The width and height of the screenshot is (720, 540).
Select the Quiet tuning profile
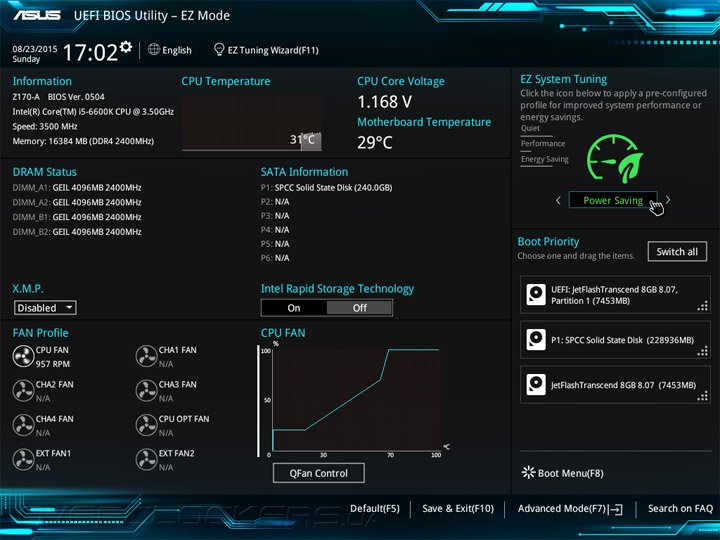pos(530,129)
